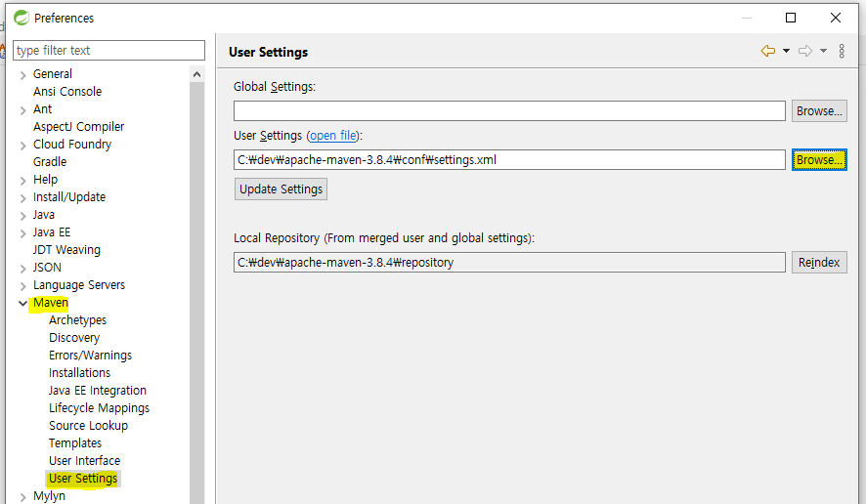Expand the Help tree node

(x=22, y=181)
